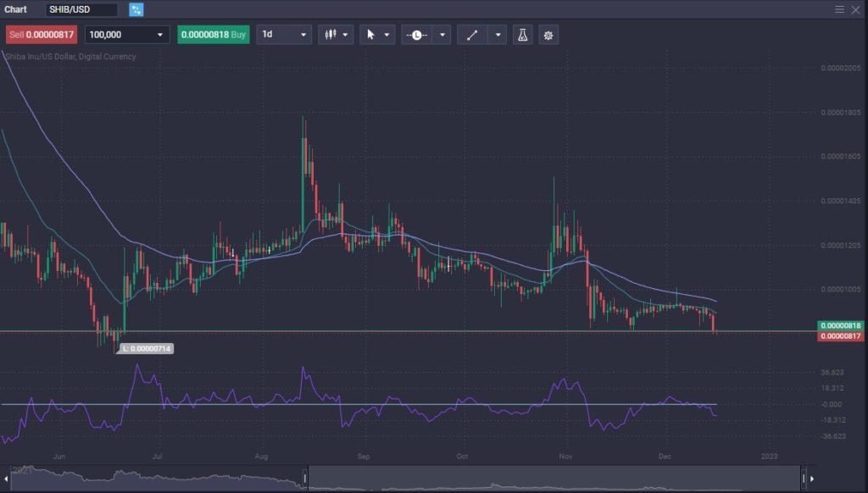Expand the drawing tools dropdown arrow
Viewport: 868px width, 493px height.
pos(498,35)
